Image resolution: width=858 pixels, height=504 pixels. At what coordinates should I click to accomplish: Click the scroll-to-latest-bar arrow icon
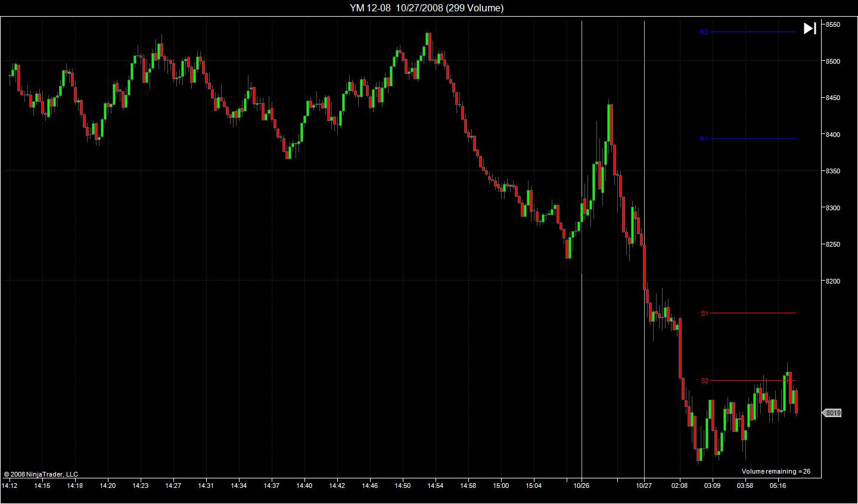pyautogui.click(x=810, y=28)
